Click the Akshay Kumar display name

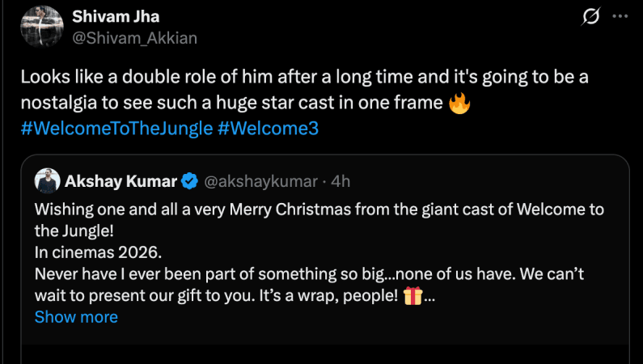click(x=121, y=181)
